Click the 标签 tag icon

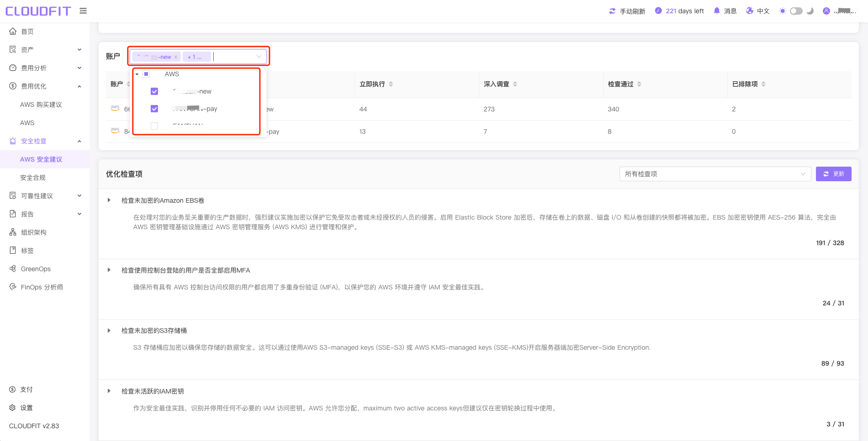[x=13, y=251]
